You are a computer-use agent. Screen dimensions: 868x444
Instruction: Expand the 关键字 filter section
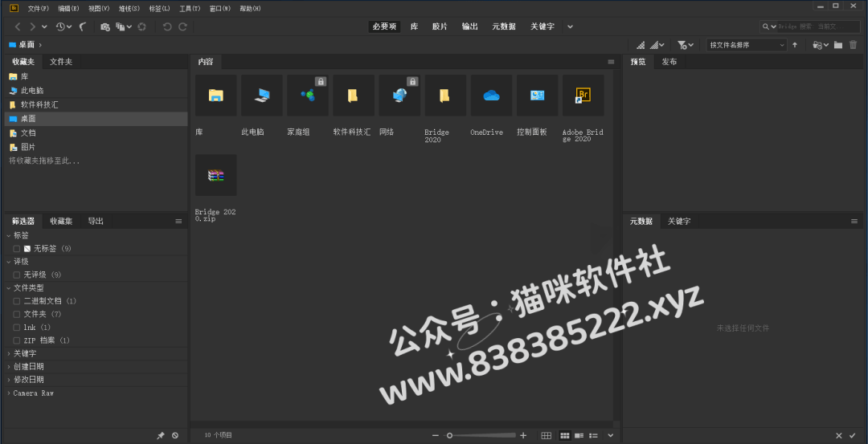pos(8,353)
